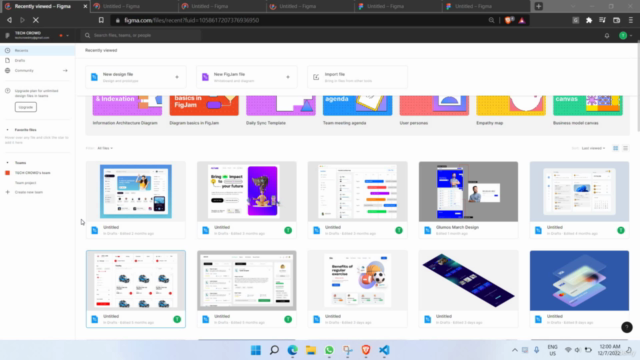Open Information Architecture Diagram template

[127, 110]
